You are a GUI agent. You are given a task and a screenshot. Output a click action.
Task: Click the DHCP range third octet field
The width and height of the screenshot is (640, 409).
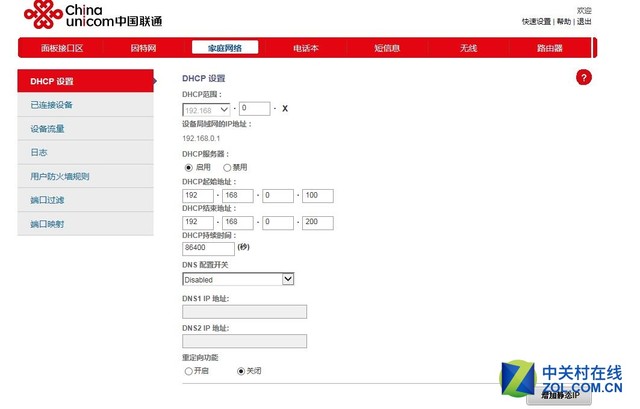pos(255,109)
